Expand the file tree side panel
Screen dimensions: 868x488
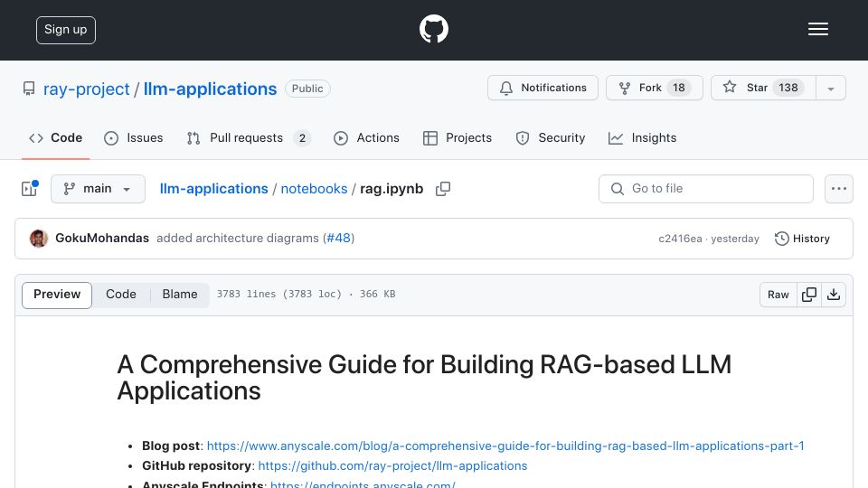(x=29, y=189)
